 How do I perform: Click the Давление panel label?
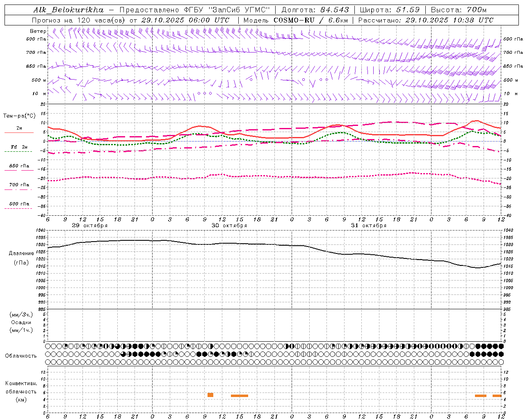pos(21,253)
